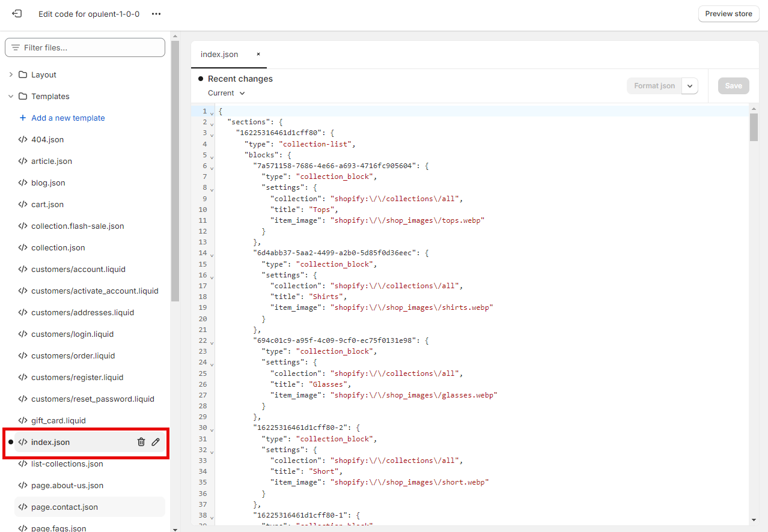Collapse the Templates folder
Viewport: 768px width, 532px height.
[x=10, y=96]
